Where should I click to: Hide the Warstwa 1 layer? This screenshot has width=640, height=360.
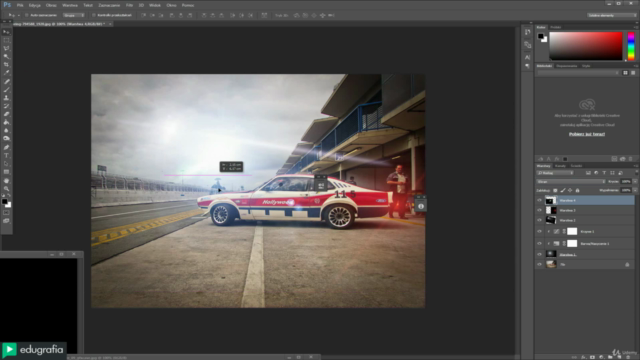coord(539,254)
